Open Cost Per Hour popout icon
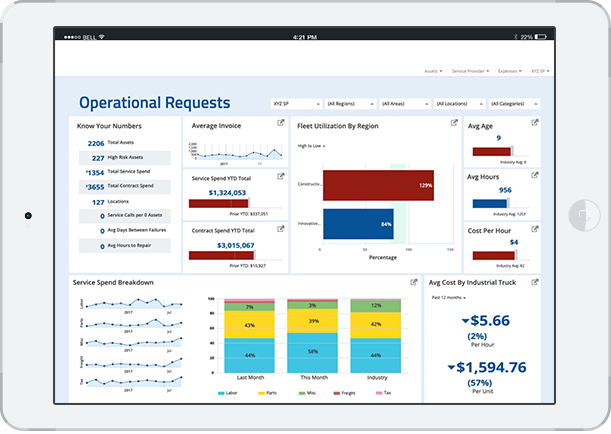Viewport: 611px width, 434px height. tap(535, 229)
